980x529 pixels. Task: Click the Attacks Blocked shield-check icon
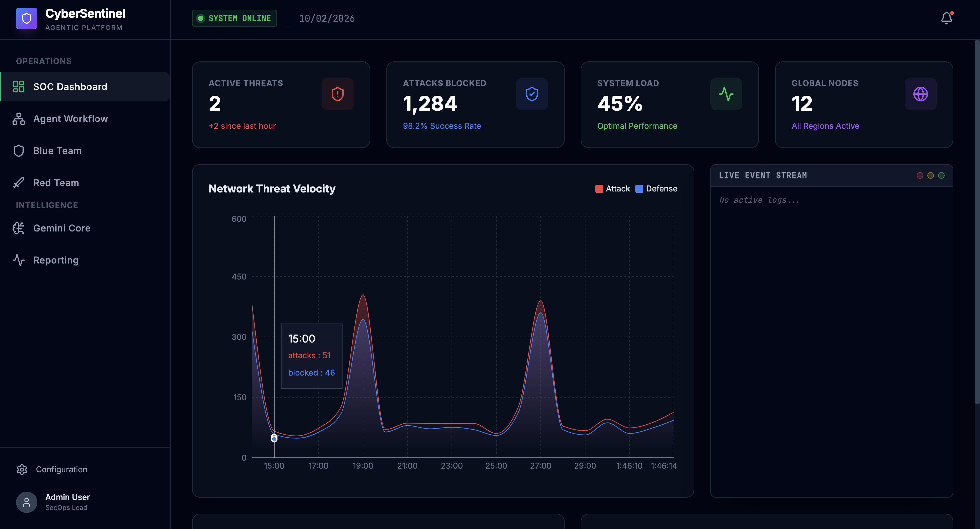pos(531,94)
